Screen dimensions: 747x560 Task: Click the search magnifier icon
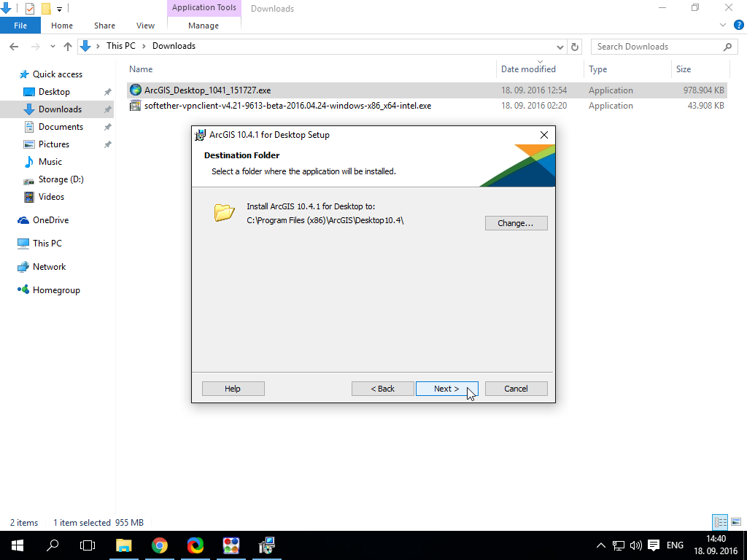[x=727, y=47]
